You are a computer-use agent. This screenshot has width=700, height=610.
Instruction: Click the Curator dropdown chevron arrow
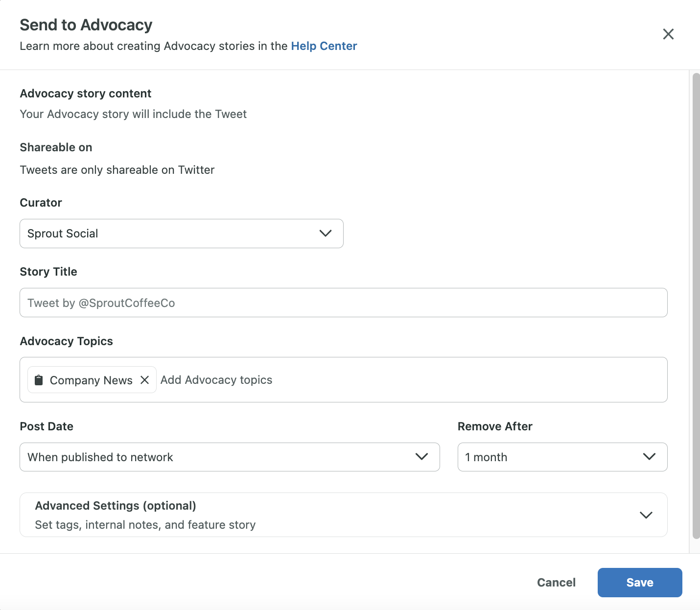click(x=326, y=233)
